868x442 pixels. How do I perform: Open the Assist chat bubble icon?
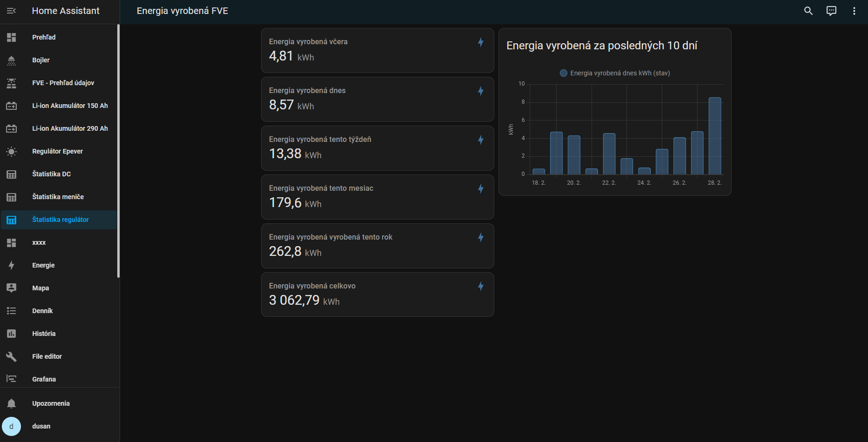coord(831,11)
